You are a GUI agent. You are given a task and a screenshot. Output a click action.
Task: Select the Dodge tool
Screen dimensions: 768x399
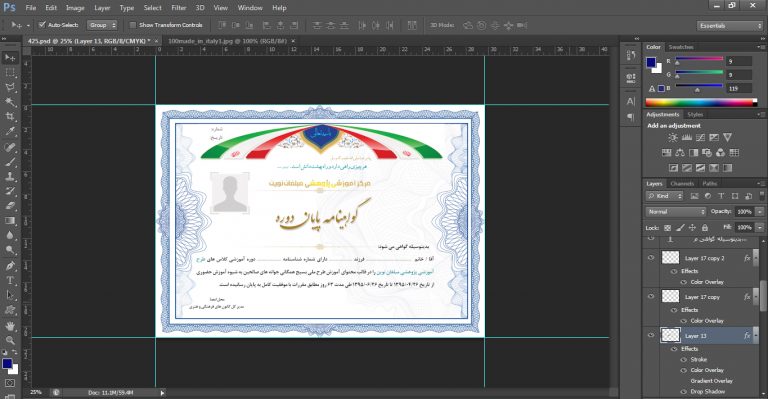point(10,250)
